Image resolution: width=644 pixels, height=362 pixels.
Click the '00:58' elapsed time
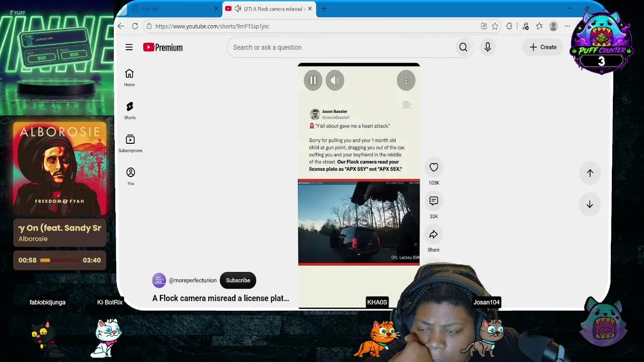(28, 260)
